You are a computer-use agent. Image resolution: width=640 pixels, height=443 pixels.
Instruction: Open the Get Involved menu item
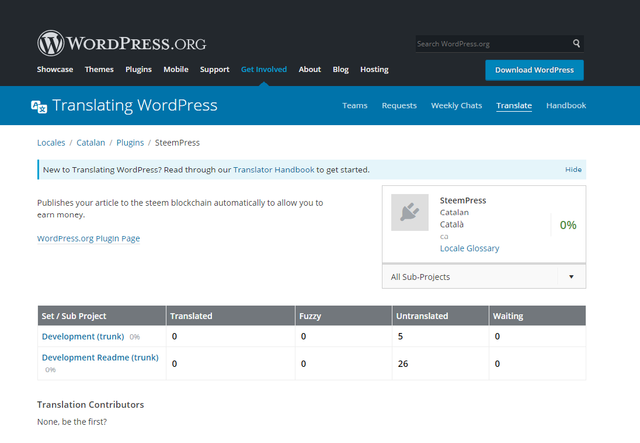click(264, 69)
